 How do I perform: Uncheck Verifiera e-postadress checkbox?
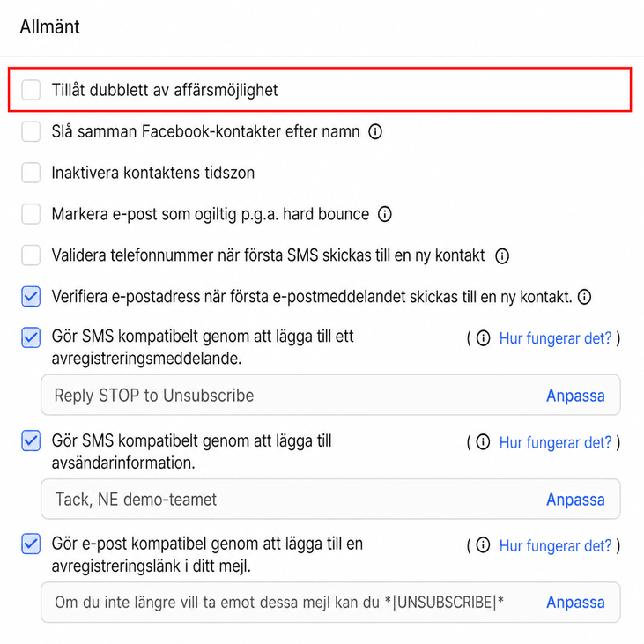tap(31, 297)
